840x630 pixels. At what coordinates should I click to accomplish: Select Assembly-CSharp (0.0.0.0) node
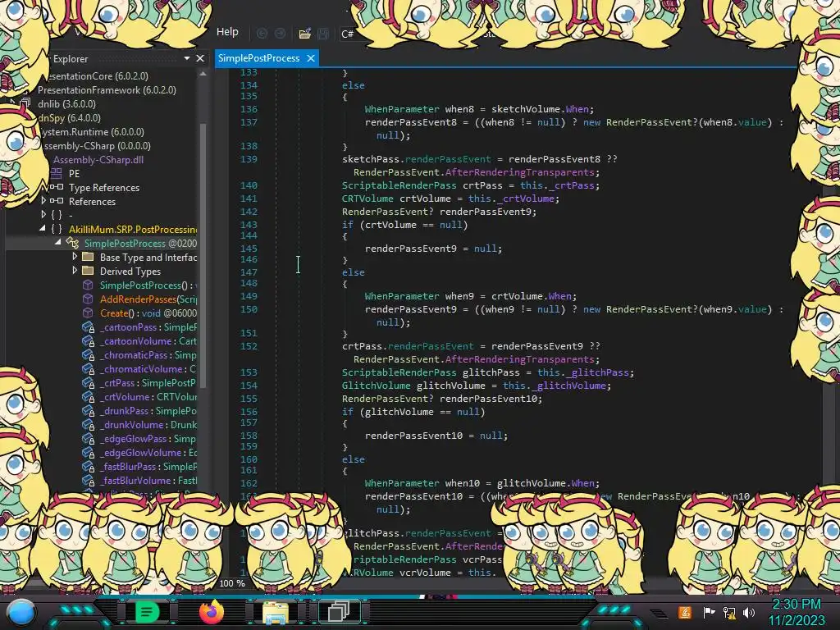click(x=98, y=146)
